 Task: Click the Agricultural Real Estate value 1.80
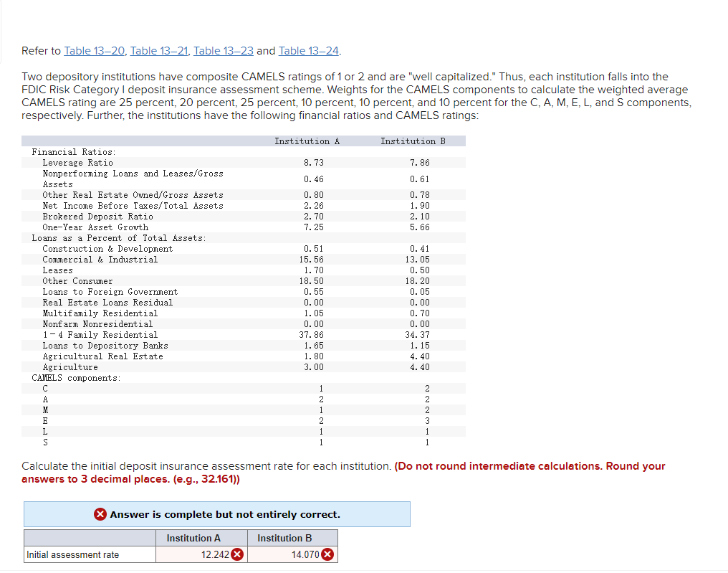314,356
